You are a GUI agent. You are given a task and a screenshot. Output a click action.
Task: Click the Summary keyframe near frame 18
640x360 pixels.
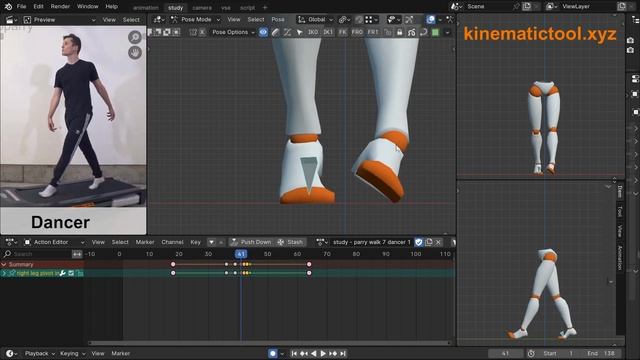(173, 264)
